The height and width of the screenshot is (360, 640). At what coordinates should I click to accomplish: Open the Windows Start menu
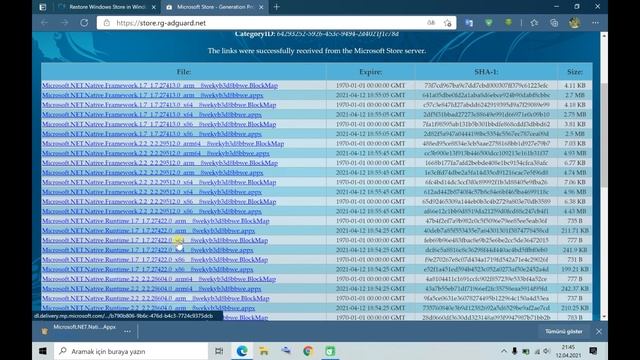tap(43, 351)
